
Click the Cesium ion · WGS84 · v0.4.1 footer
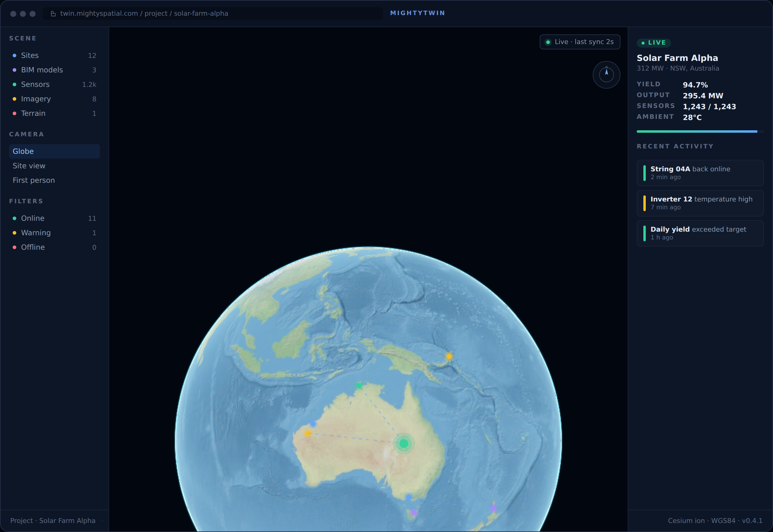715,521
